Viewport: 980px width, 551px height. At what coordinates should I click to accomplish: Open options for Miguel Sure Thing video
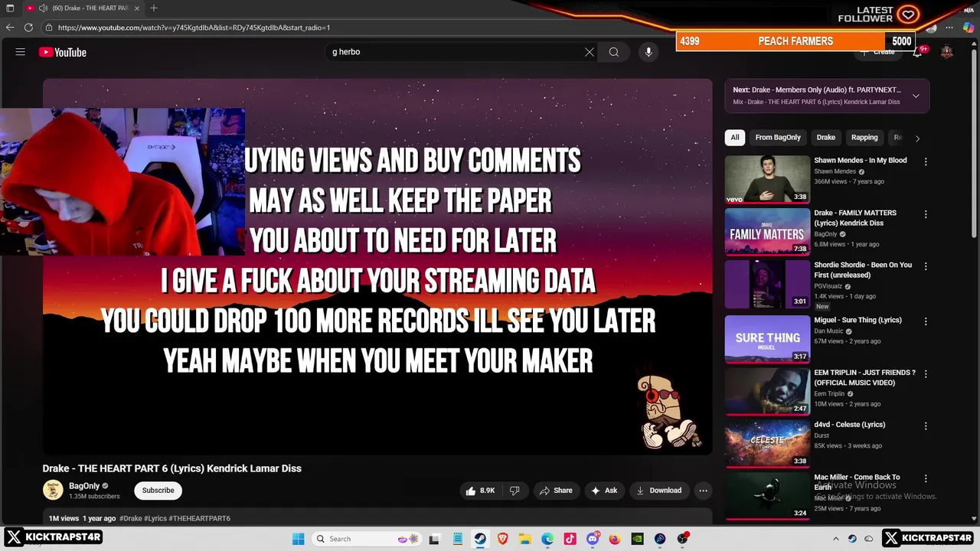tap(926, 321)
